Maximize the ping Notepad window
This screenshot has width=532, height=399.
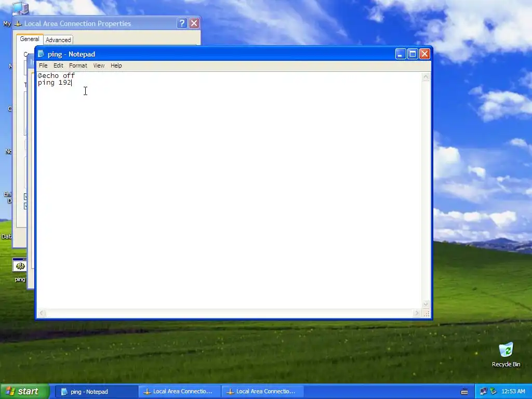(x=413, y=54)
